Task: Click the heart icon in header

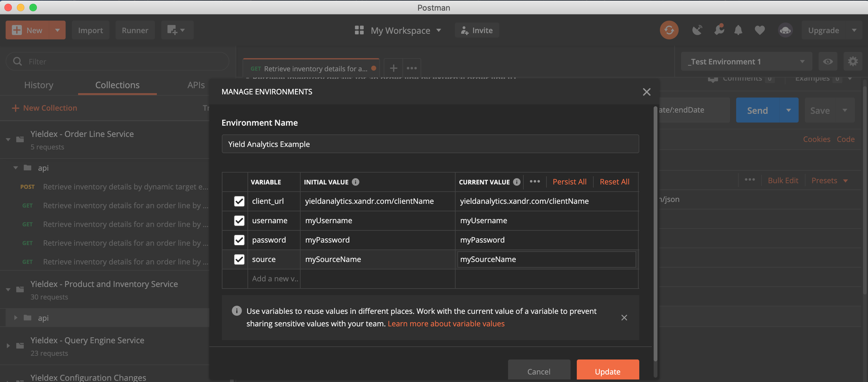Action: tap(760, 30)
